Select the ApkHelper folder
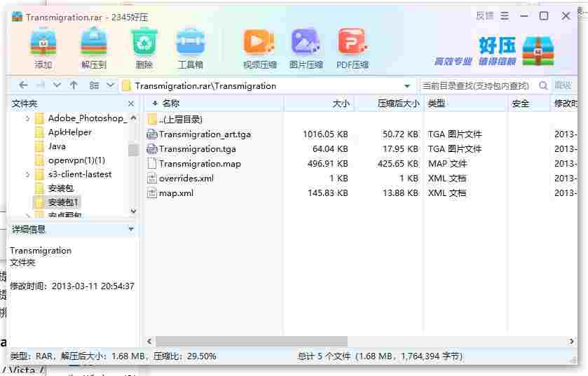 pos(70,132)
